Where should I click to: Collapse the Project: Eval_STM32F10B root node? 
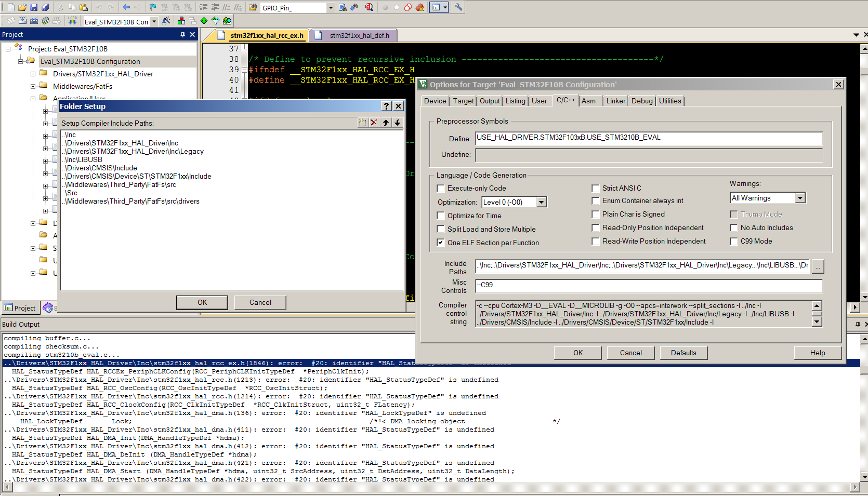tap(8, 49)
